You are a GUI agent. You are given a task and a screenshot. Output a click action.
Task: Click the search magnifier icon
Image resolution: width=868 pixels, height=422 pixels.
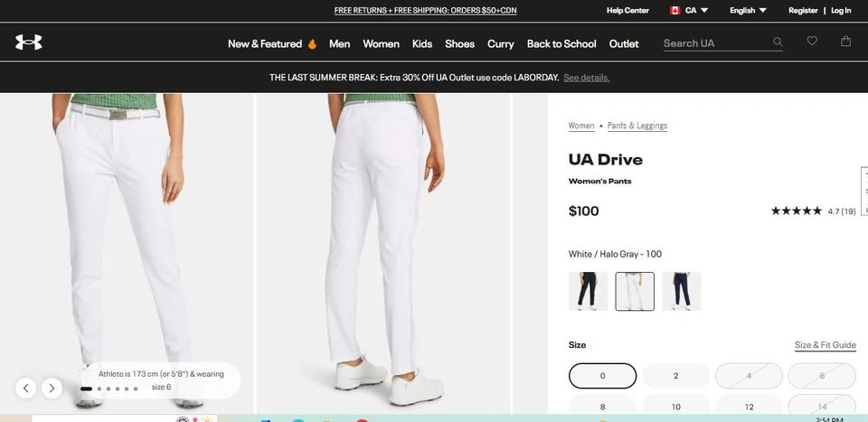click(778, 42)
